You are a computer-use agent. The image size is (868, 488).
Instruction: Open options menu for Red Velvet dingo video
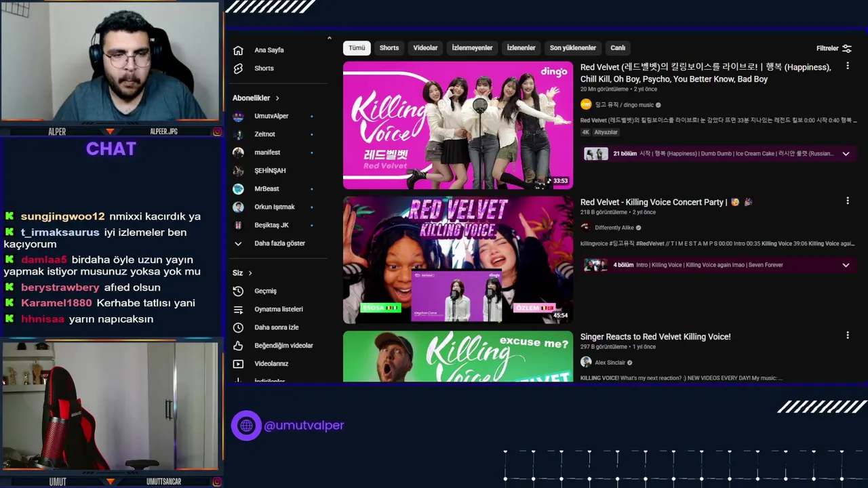847,66
